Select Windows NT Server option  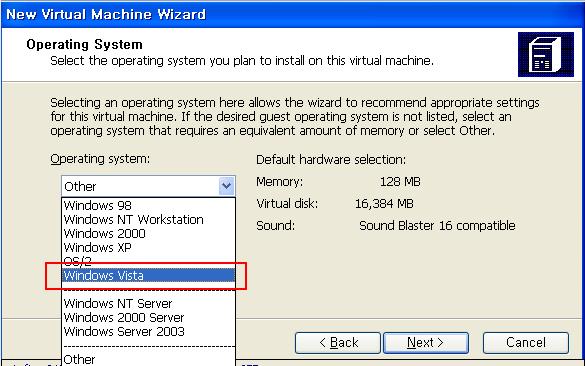point(148,304)
